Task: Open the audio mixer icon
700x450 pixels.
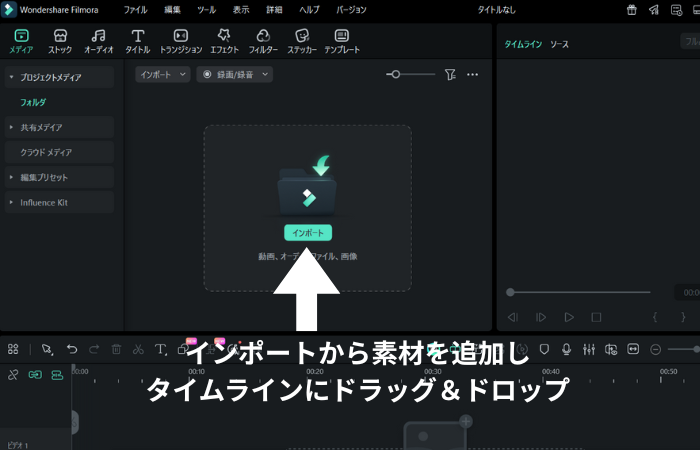Action: coord(589,349)
